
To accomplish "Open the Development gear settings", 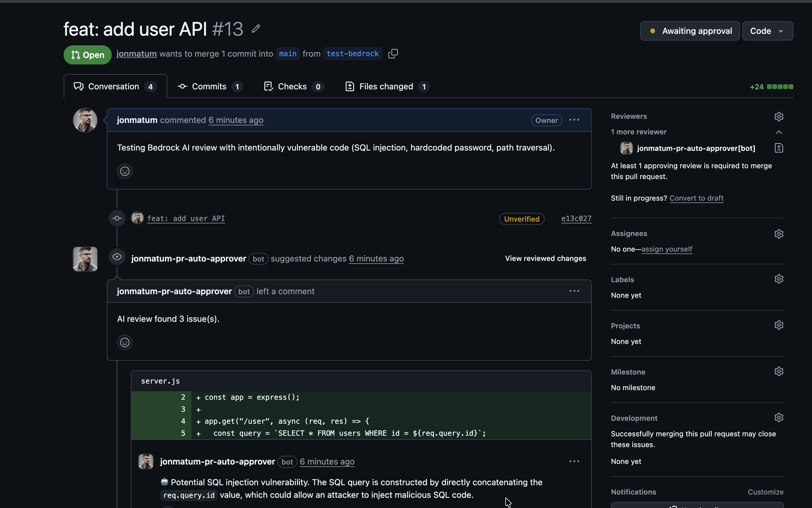I will [778, 418].
